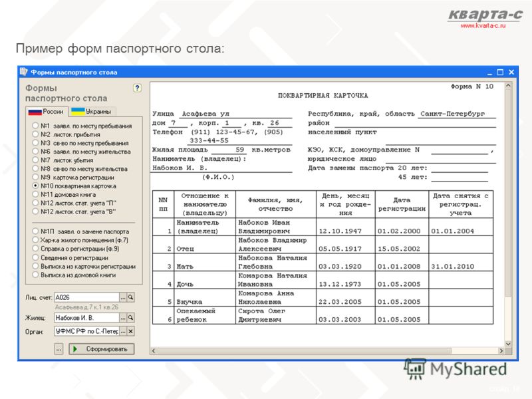Screen dimensions: 532x399
Task: Select radio Справка о регистрации (ф.9)
Action: [x=35, y=248]
